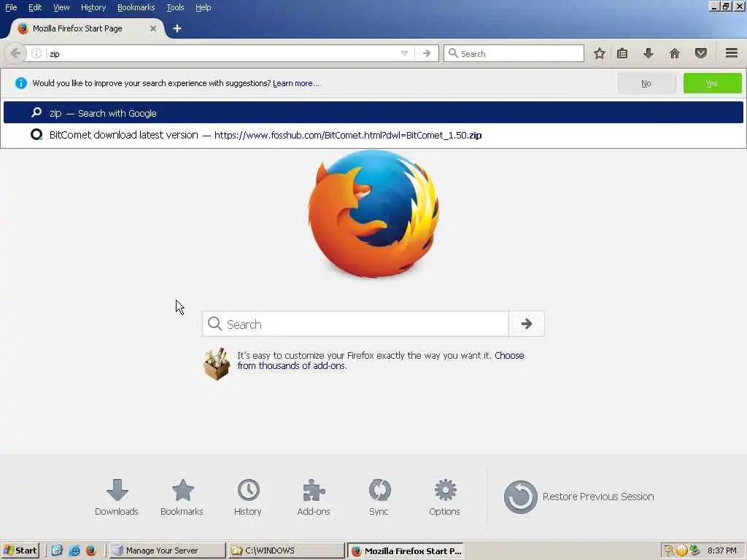Decline search suggestions with No
Screen dimensions: 747x560
[x=646, y=83]
